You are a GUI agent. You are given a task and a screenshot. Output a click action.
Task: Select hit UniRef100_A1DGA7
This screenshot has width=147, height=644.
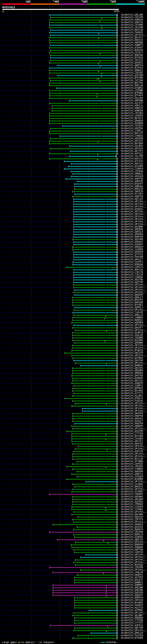pyautogui.click(x=132, y=605)
